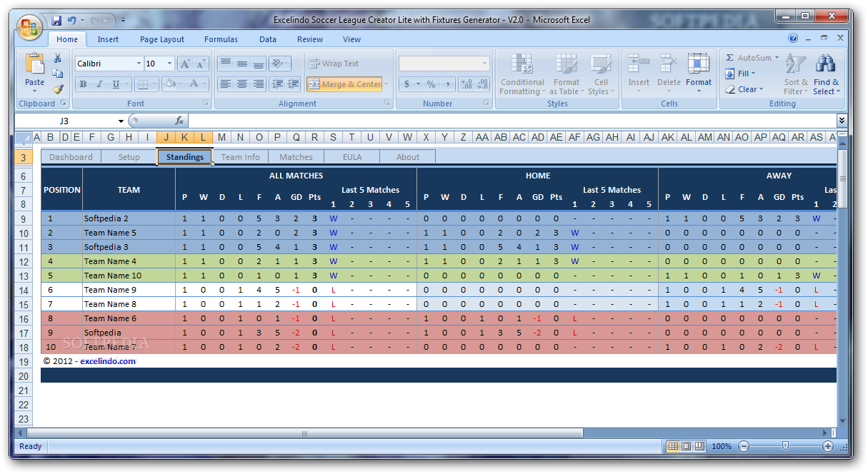The height and width of the screenshot is (474, 868).
Task: Click the zoom in plus button
Action: tap(828, 446)
